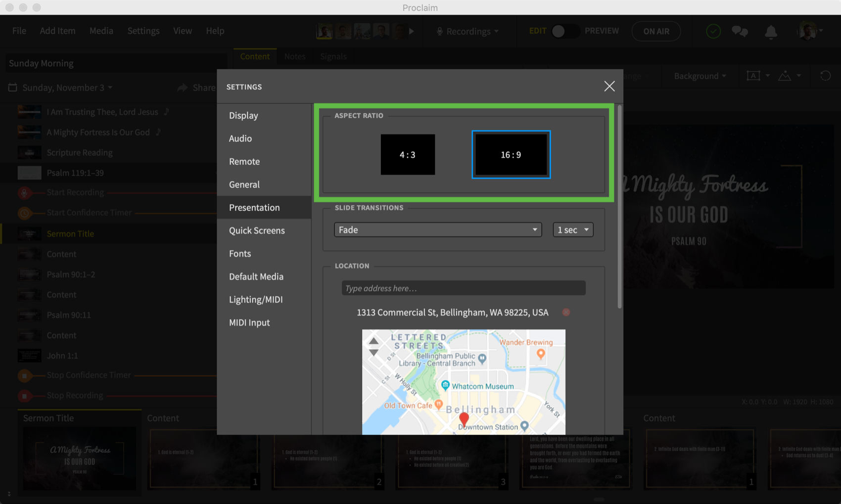The height and width of the screenshot is (504, 841).
Task: Select the 4:3 aspect ratio
Action: pyautogui.click(x=408, y=154)
